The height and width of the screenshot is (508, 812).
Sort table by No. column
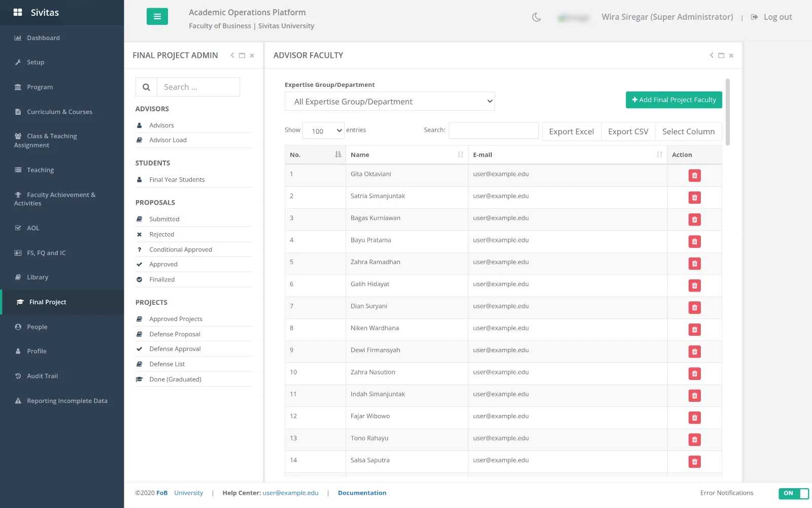[x=315, y=154]
